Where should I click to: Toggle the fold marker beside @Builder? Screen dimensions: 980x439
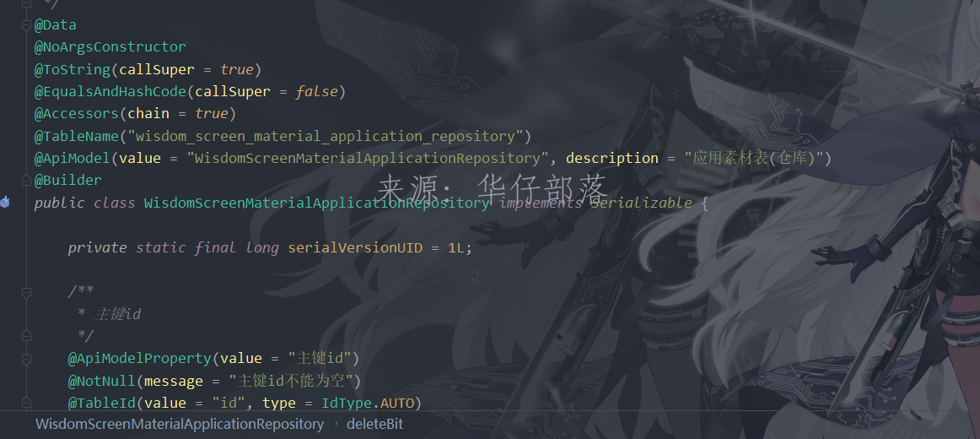(26, 180)
